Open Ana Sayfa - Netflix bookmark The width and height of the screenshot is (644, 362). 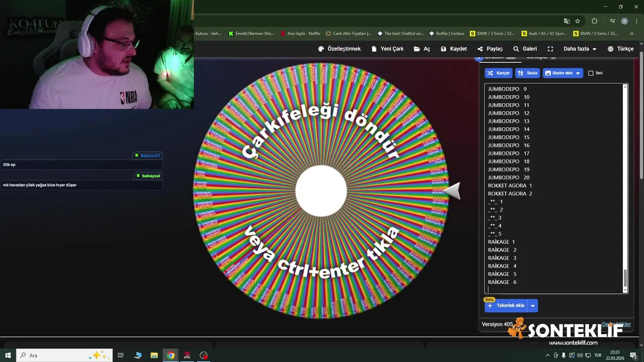[x=300, y=34]
